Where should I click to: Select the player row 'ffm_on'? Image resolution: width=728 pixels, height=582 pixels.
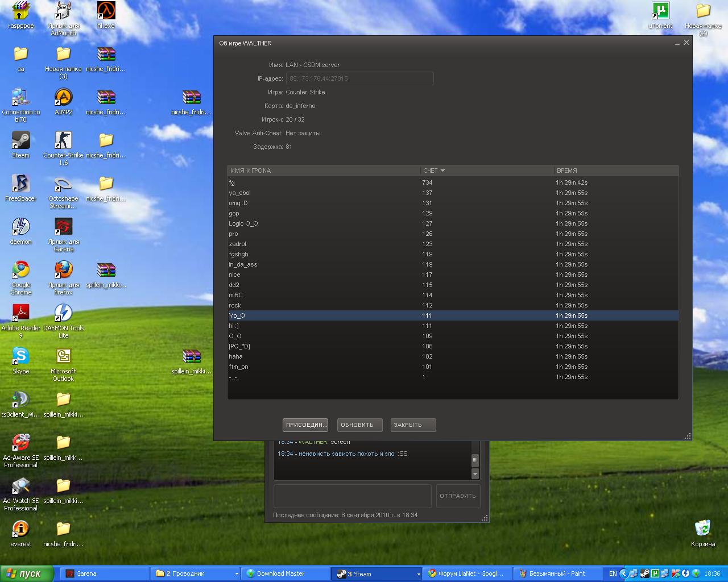[x=453, y=367]
